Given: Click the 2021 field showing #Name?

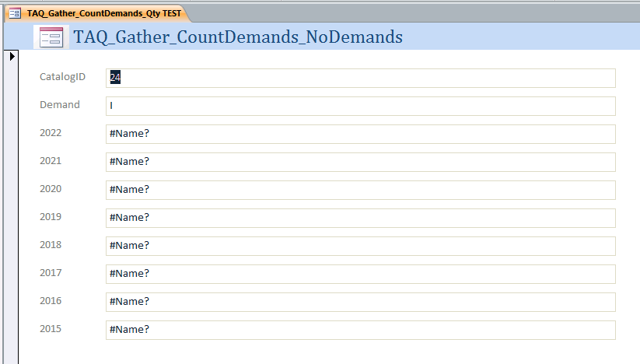Looking at the screenshot, I should [360, 162].
